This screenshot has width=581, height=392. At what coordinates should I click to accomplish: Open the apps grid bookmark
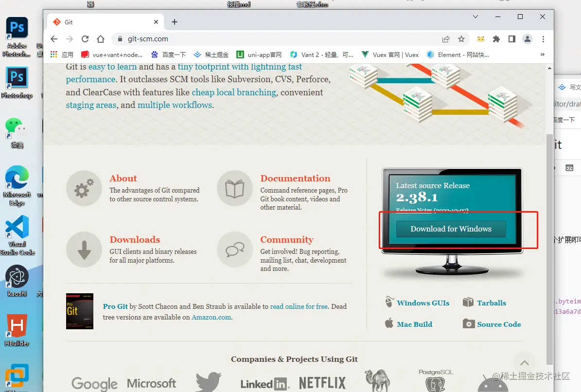tap(54, 54)
